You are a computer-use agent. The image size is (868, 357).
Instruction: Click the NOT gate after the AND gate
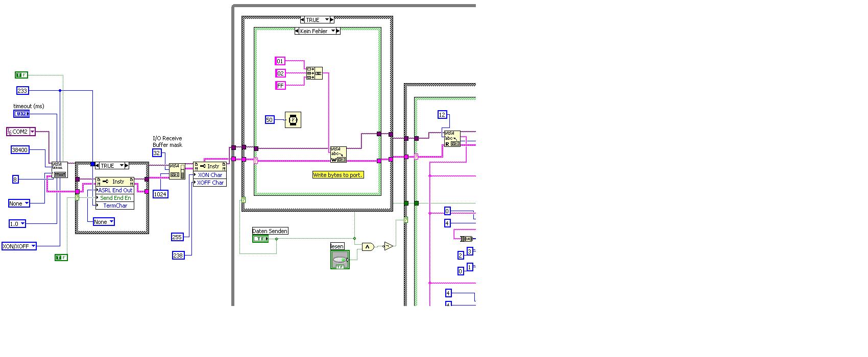pyautogui.click(x=389, y=246)
